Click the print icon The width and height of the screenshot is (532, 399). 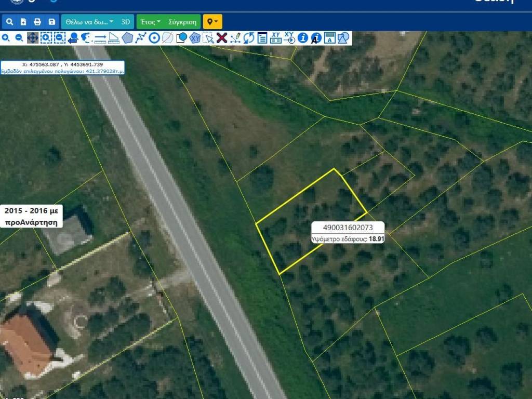[x=37, y=22]
